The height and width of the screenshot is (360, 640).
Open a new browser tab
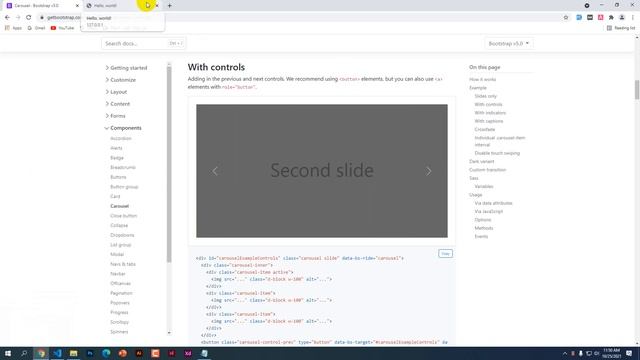[169, 6]
